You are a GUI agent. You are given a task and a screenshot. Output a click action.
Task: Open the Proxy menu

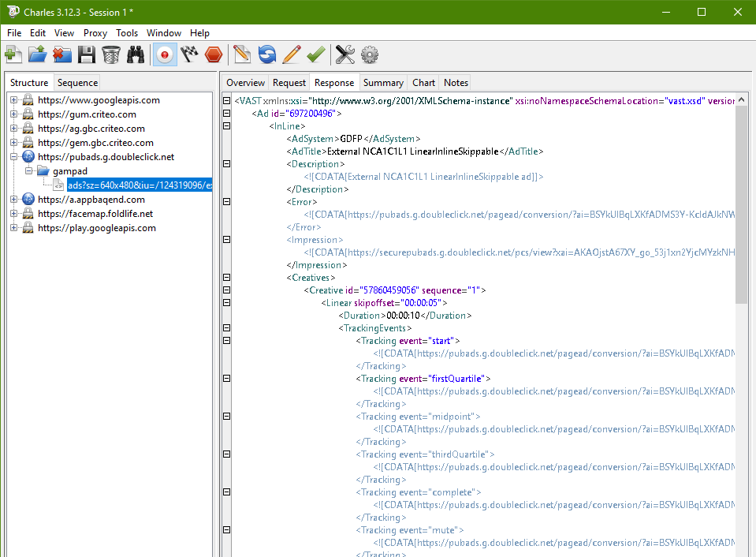click(95, 33)
